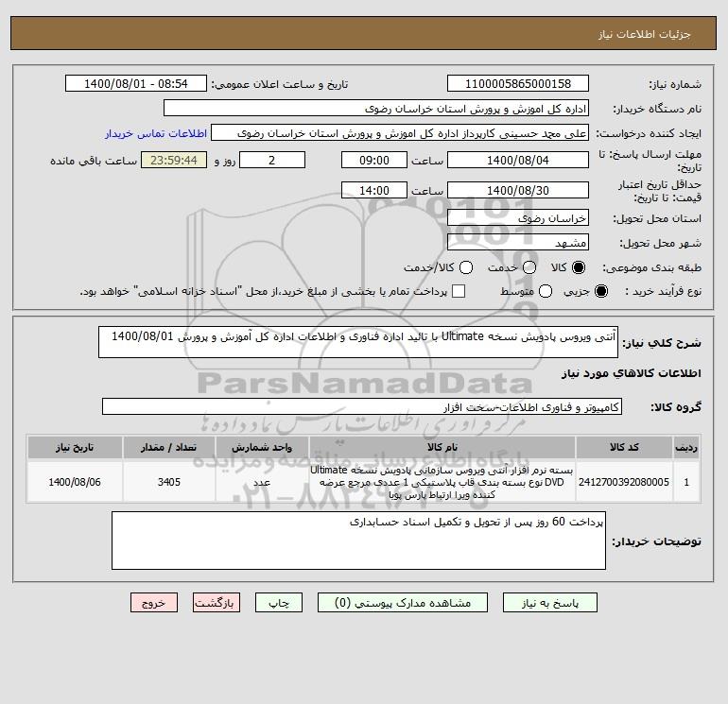Viewport: 728px width, 704px height.
Task: Click the پاسخ به نیاز button
Action: [x=549, y=602]
